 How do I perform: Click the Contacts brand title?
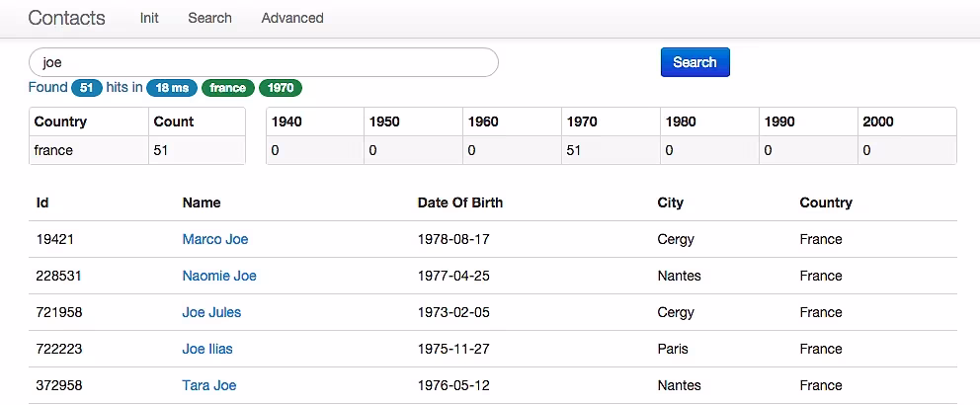point(66,18)
